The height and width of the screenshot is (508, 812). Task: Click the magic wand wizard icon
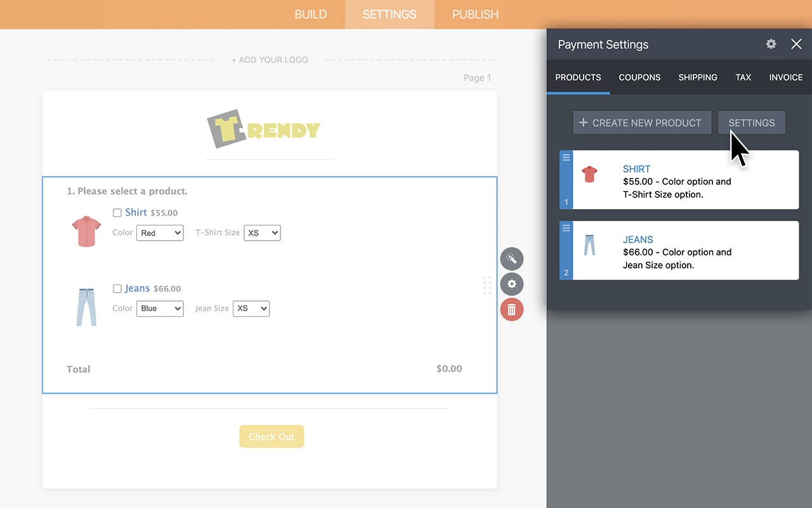tap(511, 258)
